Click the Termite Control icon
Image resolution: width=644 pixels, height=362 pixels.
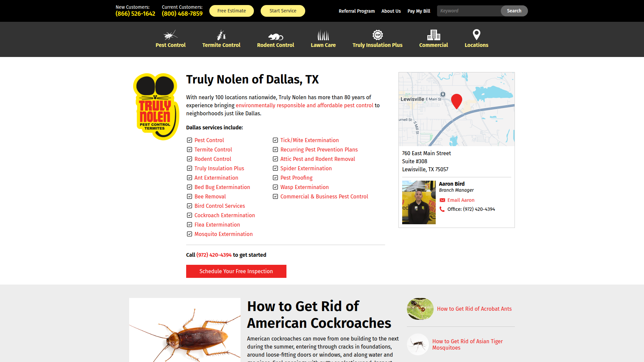point(221,35)
